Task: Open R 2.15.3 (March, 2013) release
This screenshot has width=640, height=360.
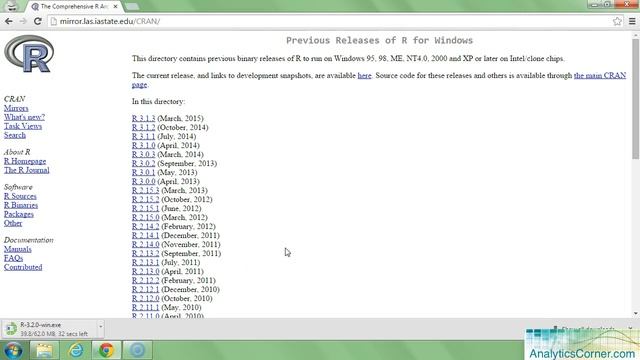Action: point(145,190)
